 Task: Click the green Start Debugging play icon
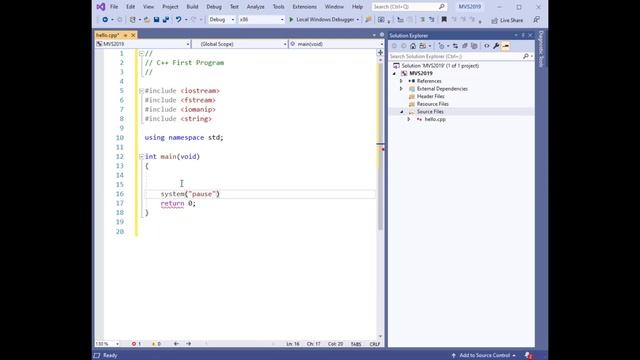click(291, 20)
